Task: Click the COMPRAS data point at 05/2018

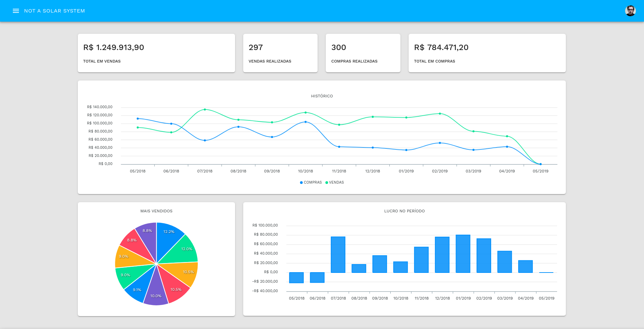Action: tap(138, 119)
